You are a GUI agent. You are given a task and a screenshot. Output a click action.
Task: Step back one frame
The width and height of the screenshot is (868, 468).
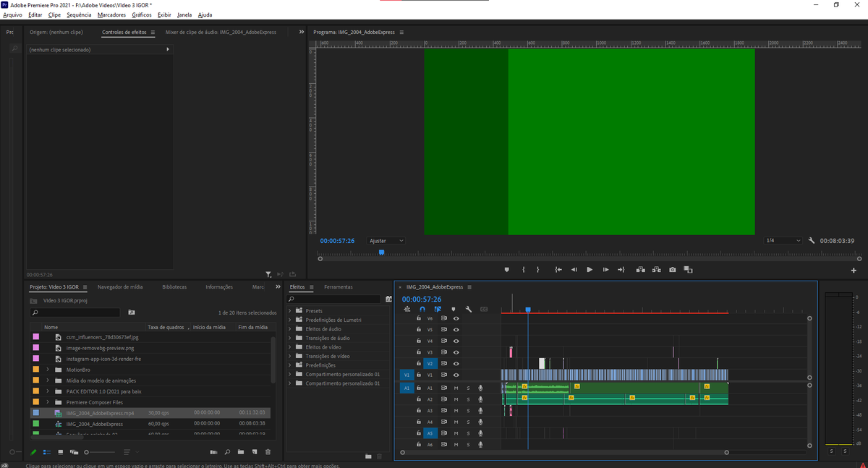pyautogui.click(x=574, y=269)
